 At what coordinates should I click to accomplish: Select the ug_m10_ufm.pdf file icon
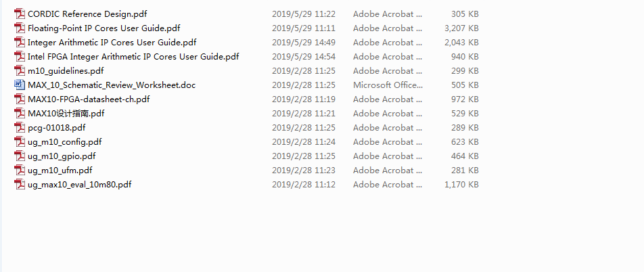coord(20,170)
